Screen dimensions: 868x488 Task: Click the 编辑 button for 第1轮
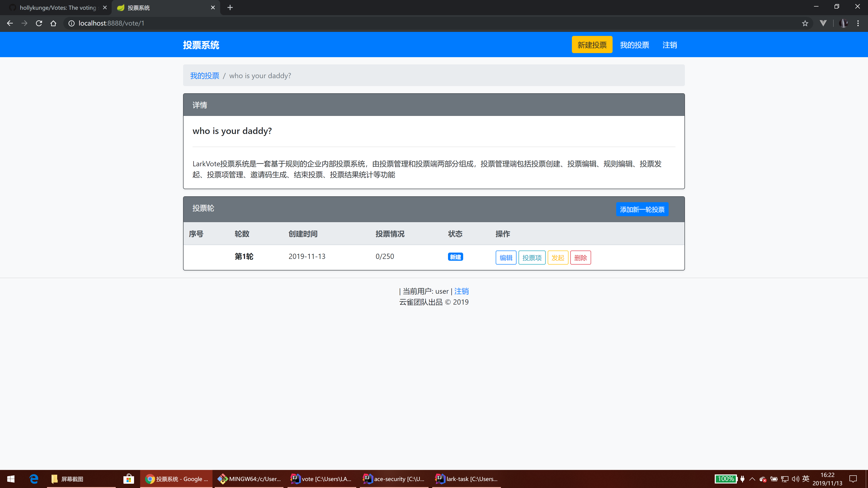(506, 258)
